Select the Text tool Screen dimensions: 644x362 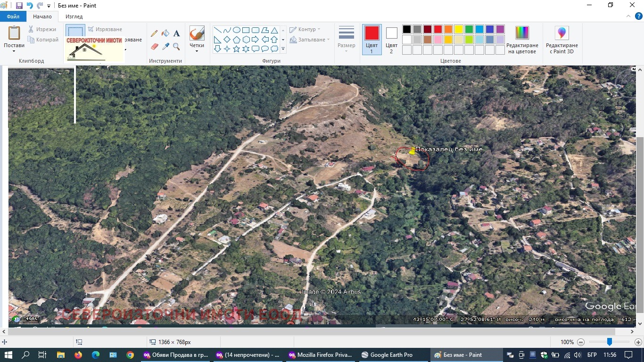pyautogui.click(x=176, y=33)
